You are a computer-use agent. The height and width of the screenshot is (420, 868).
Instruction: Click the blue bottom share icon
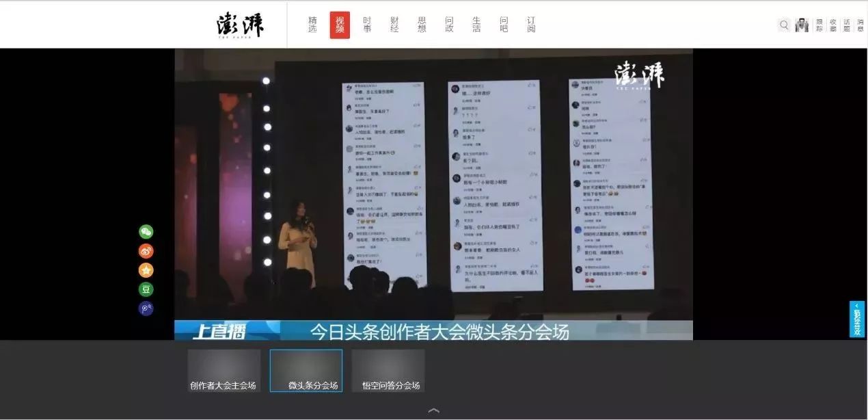click(146, 309)
